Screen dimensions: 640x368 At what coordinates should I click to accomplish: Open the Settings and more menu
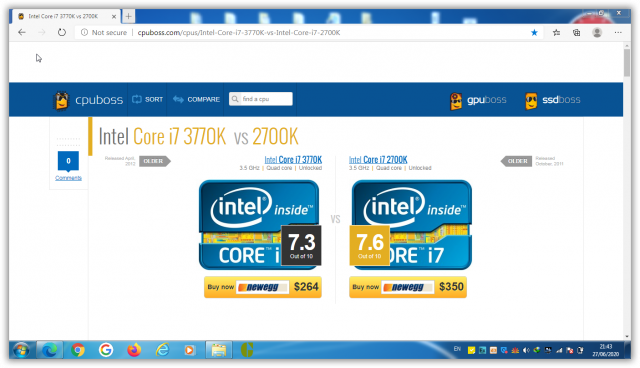[x=618, y=33]
